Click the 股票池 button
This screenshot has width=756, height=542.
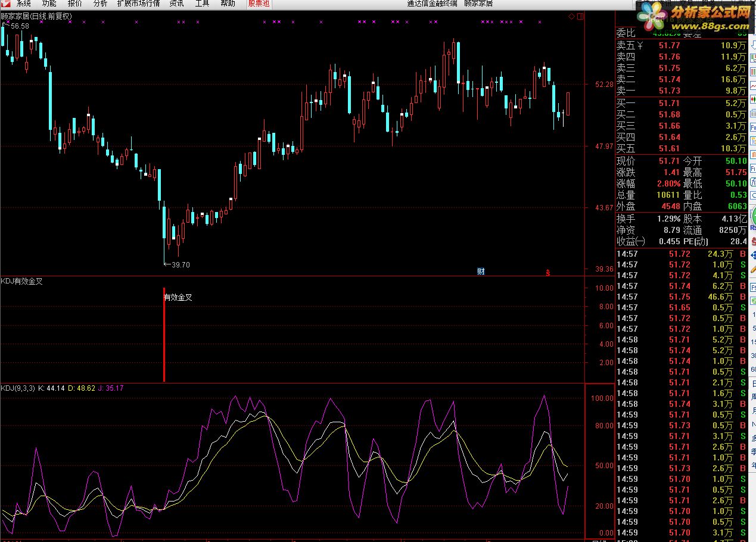[x=259, y=4]
